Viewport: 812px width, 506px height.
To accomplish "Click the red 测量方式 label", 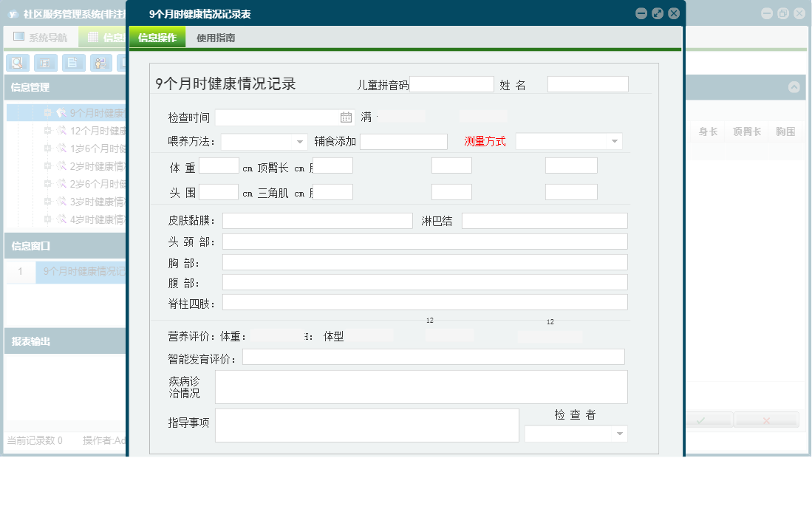I will click(485, 141).
